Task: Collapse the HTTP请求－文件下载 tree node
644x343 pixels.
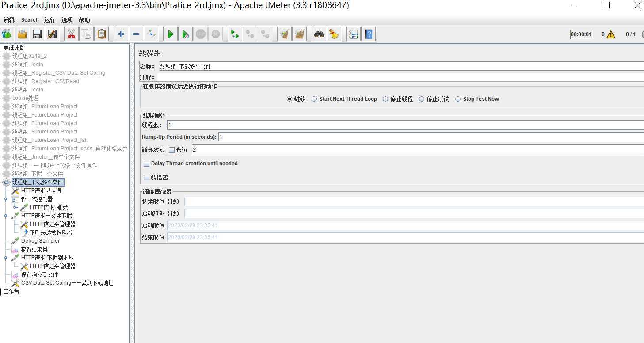Action: 6,216
